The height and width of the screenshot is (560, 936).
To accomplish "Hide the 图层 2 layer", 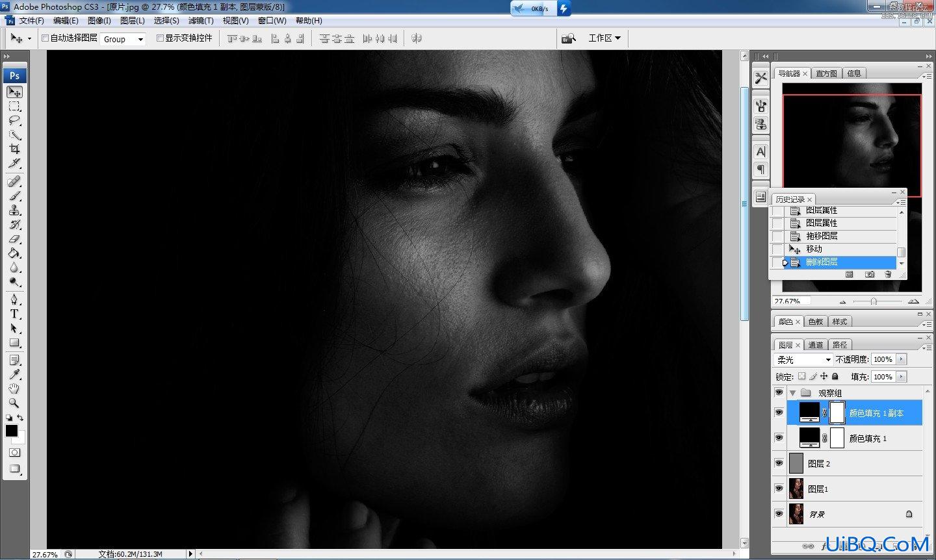I will pos(779,463).
